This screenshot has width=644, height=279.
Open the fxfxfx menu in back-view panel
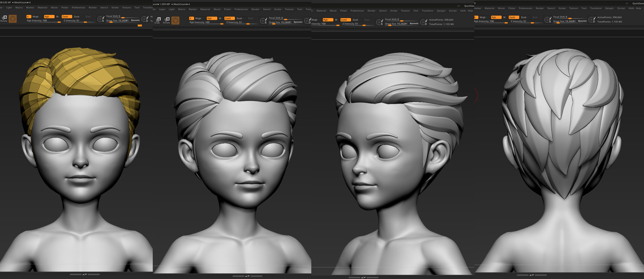[631, 8]
